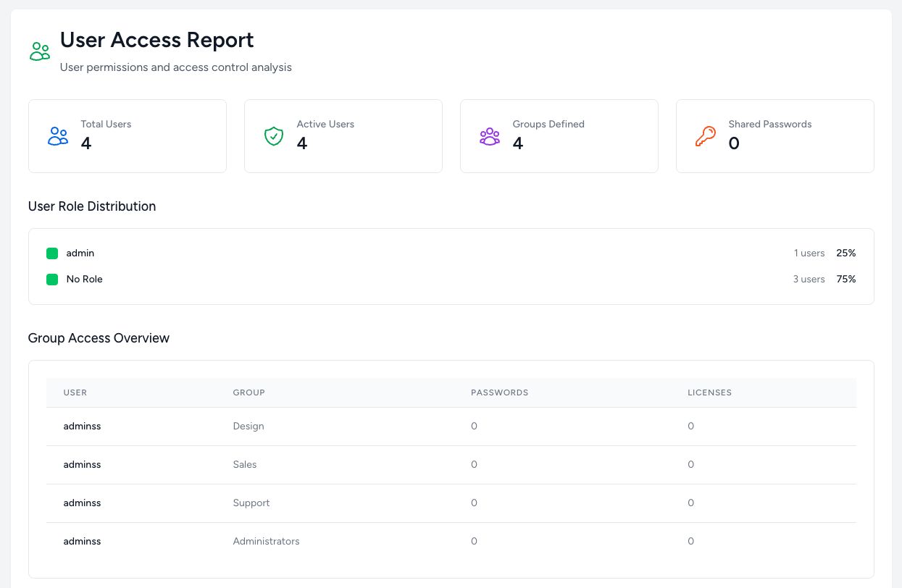902x588 pixels.
Task: Click the '1 users' count for admin
Action: 809,253
